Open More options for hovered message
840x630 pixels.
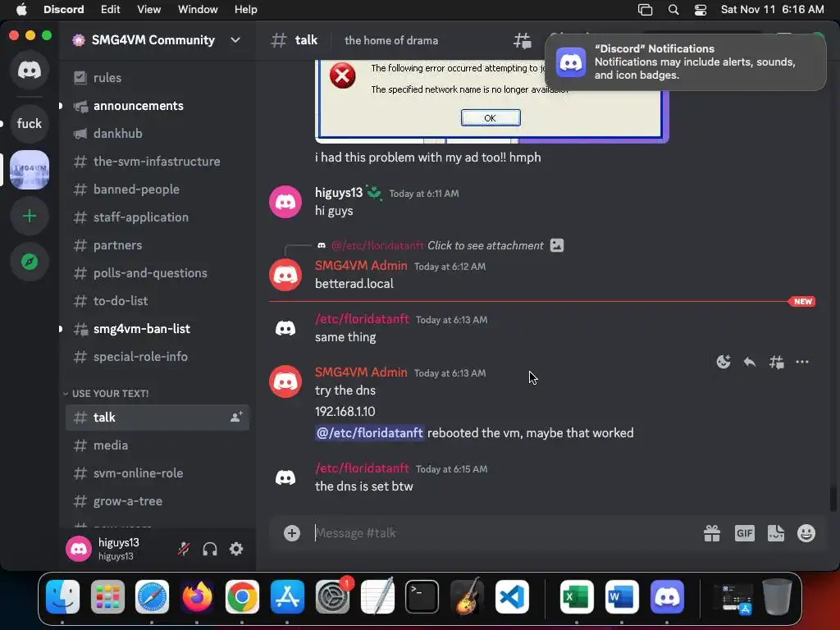[x=802, y=362]
